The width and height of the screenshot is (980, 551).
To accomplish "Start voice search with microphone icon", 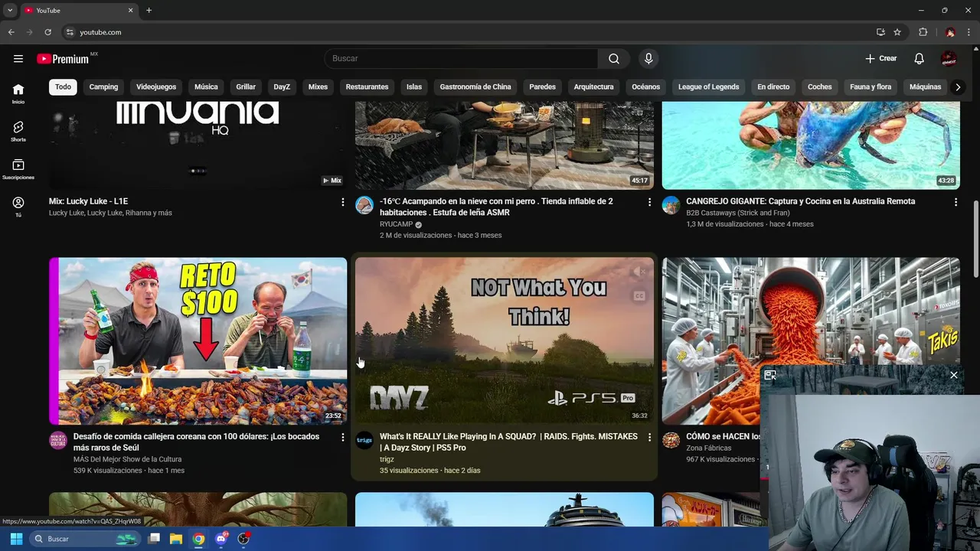I will 648,58.
